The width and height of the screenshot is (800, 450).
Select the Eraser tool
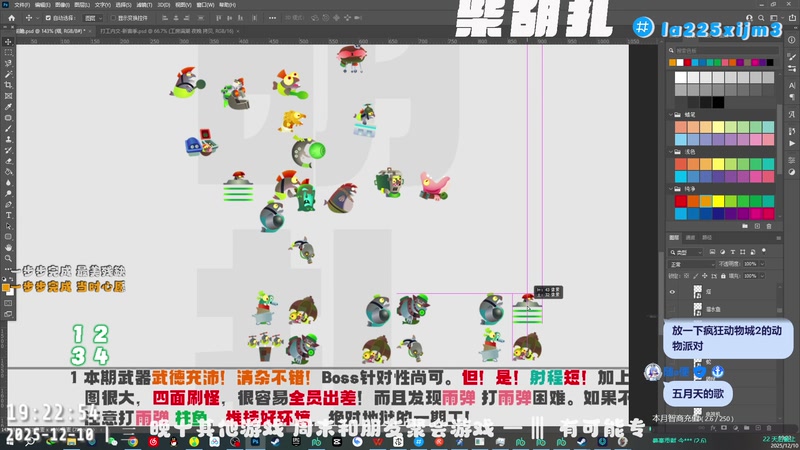(x=8, y=161)
